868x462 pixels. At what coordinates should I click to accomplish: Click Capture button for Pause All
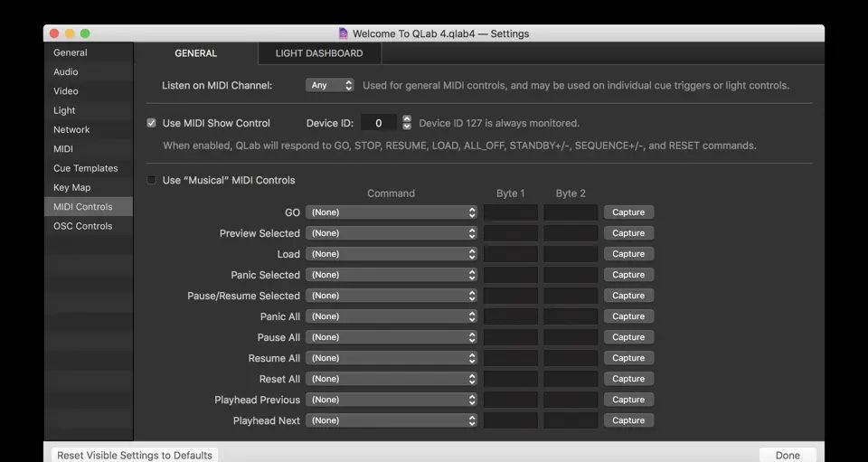[x=628, y=337]
